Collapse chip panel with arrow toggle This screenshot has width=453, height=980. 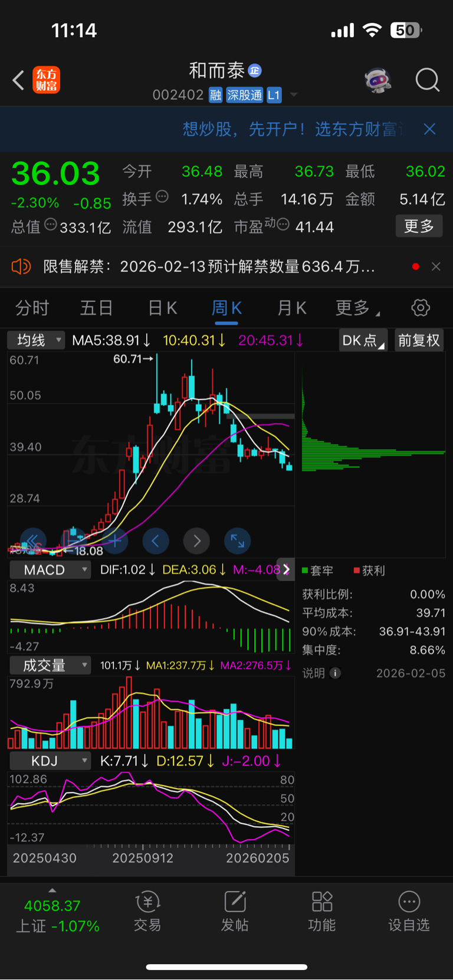pos(286,569)
